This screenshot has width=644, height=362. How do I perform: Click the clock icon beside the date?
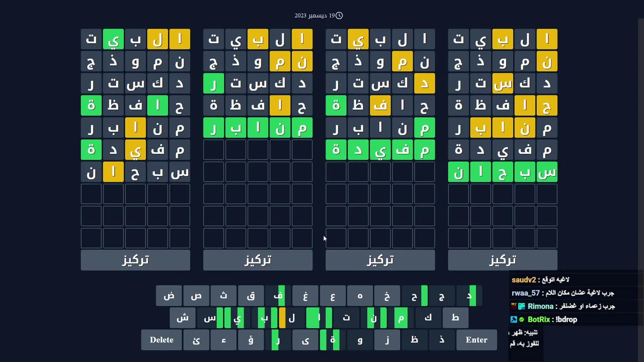click(339, 16)
